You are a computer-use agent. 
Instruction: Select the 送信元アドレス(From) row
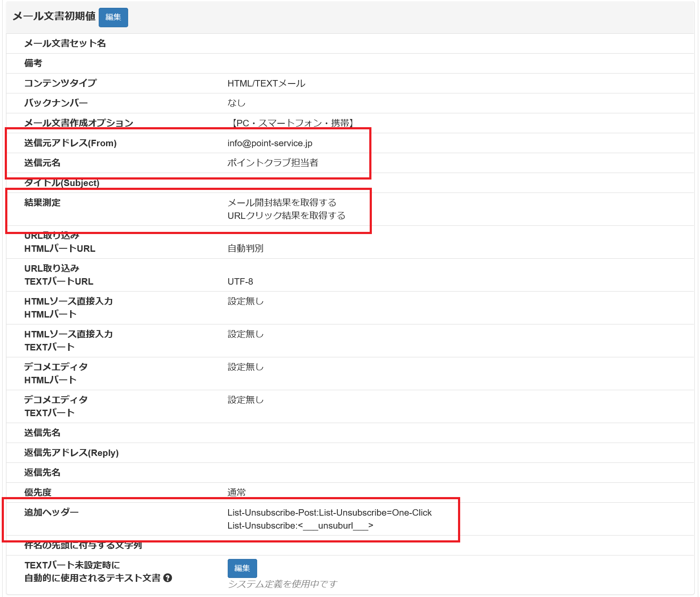pos(71,143)
